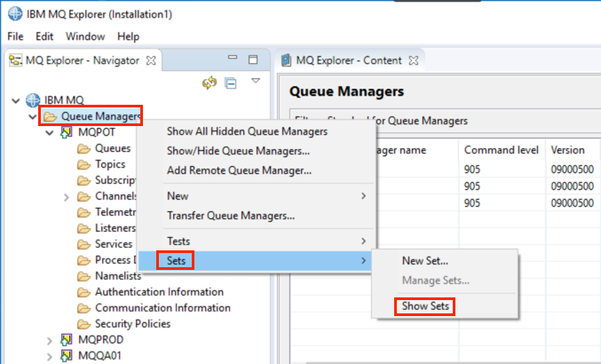Choose New Set... from the submenu
The height and width of the screenshot is (364, 601).
click(425, 260)
